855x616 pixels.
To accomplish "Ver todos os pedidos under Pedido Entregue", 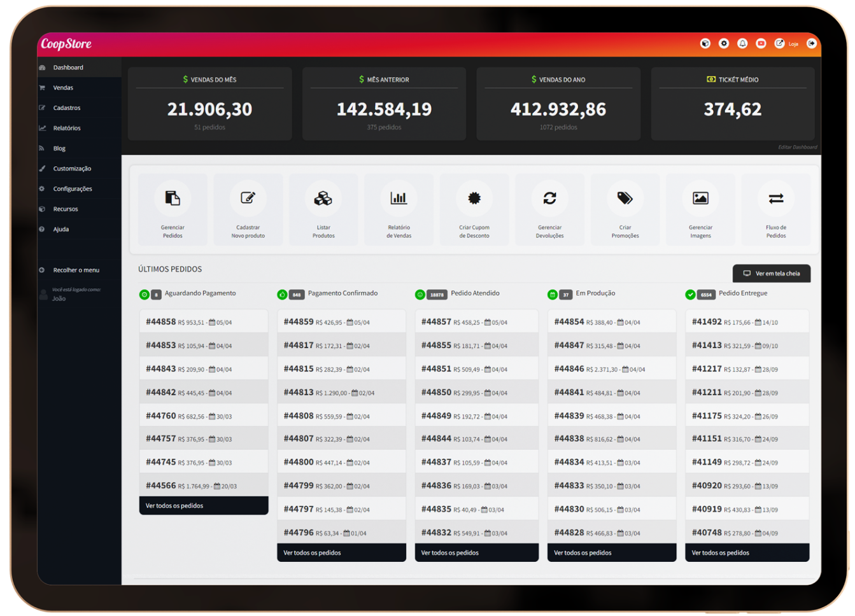I will 747,553.
